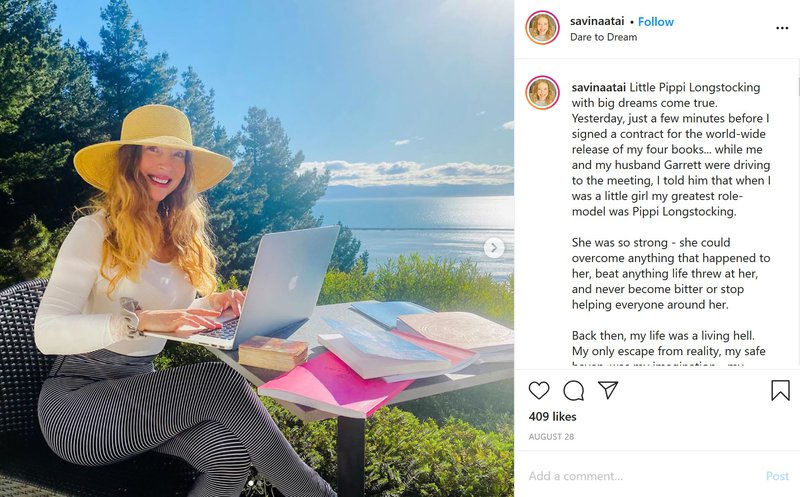The image size is (800, 497).
Task: Click the avatar beside the caption
Action: click(542, 93)
